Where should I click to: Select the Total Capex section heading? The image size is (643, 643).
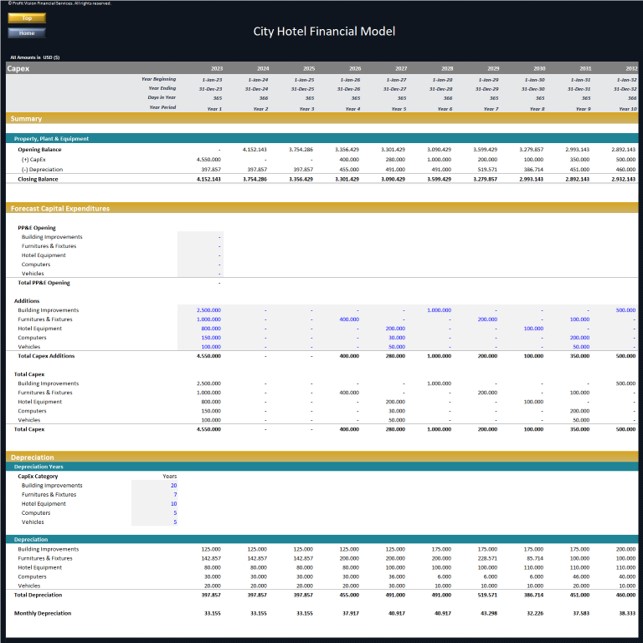[29, 374]
